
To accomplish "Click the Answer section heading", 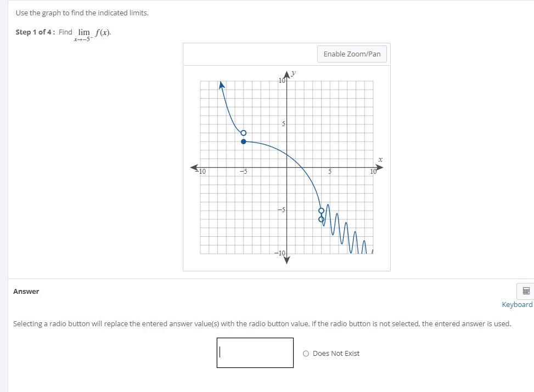I will click(x=26, y=291).
